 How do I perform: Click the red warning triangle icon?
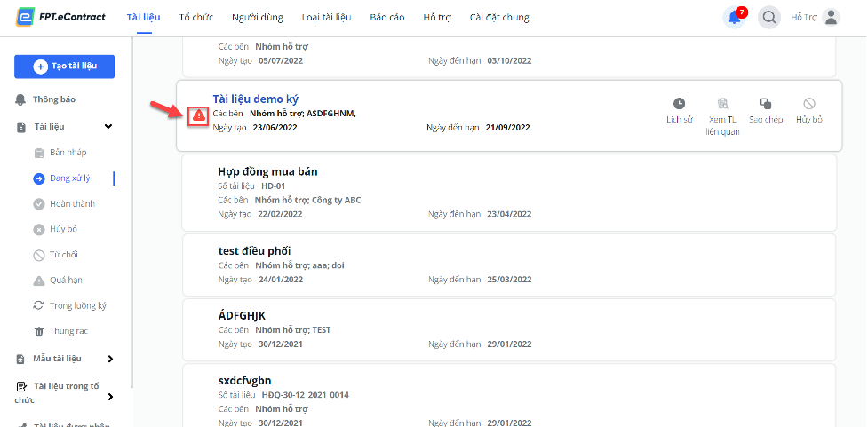coord(198,115)
